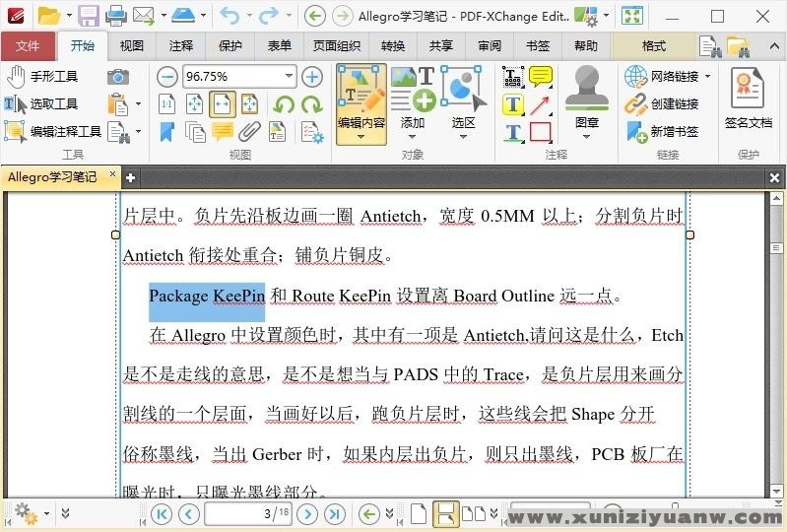
Task: Expand the 网络链接 dropdown arrow
Action: pos(707,77)
